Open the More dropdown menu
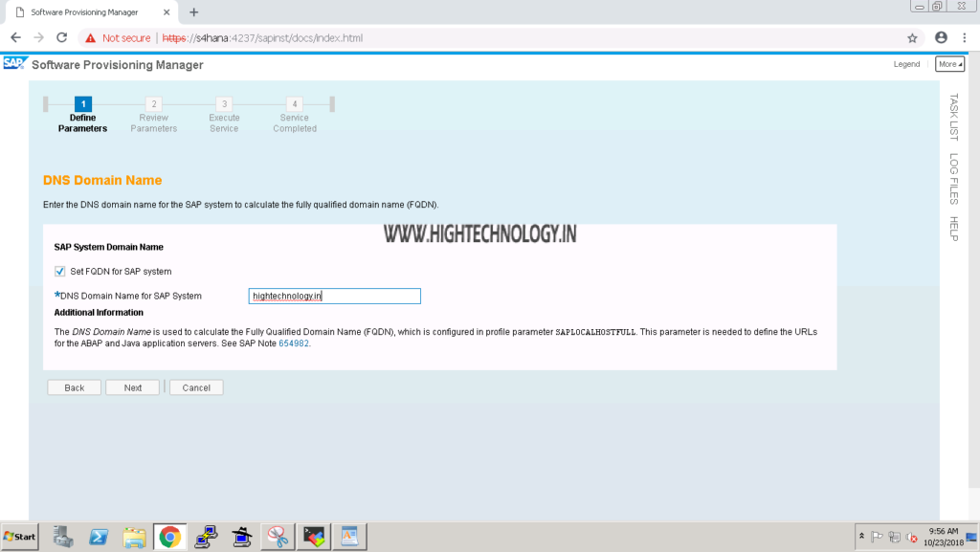The width and height of the screenshot is (980, 552). [950, 64]
